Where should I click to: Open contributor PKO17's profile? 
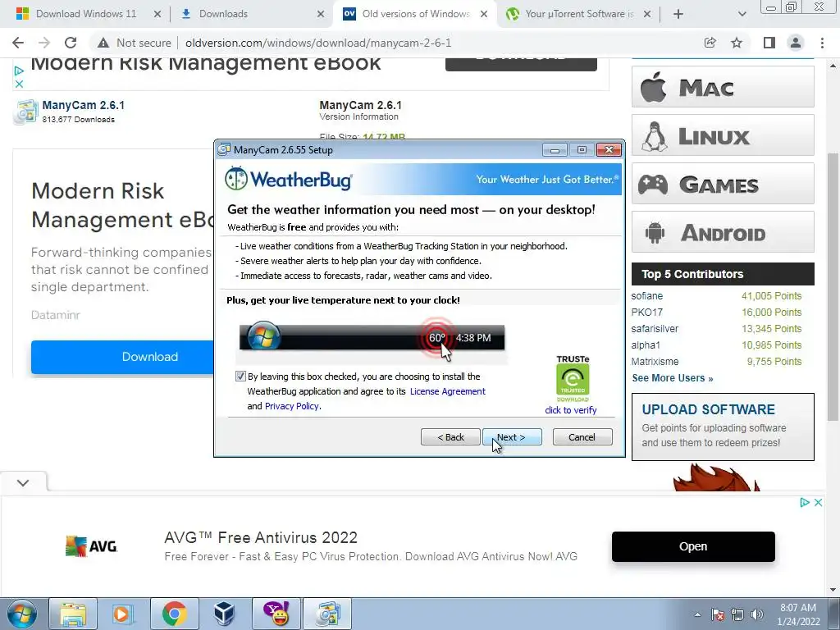646,313
